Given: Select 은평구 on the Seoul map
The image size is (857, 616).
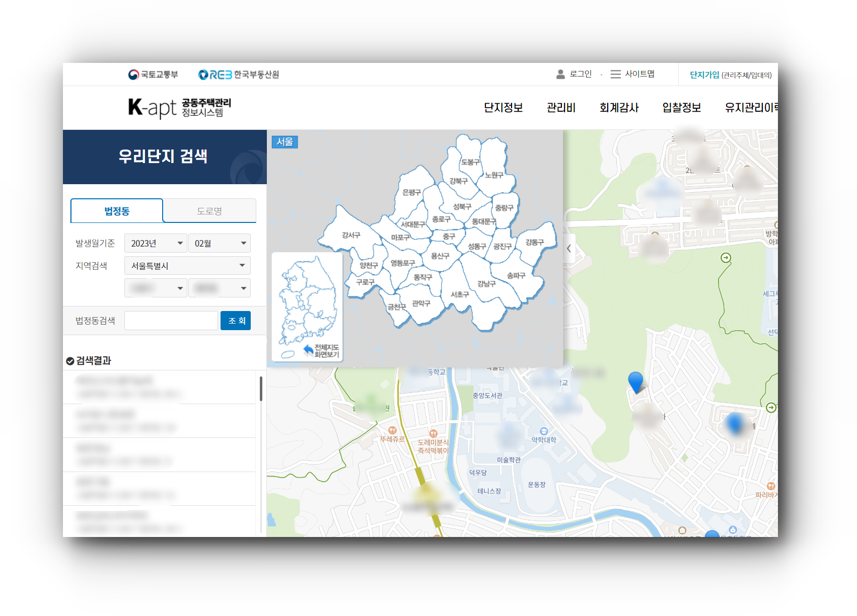Looking at the screenshot, I should [x=411, y=192].
